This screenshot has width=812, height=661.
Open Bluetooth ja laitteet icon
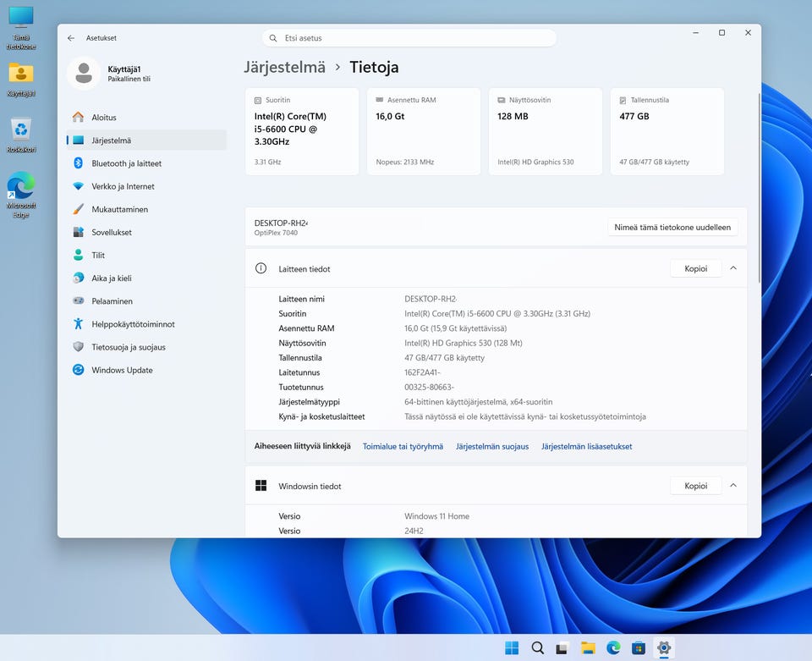(x=78, y=163)
